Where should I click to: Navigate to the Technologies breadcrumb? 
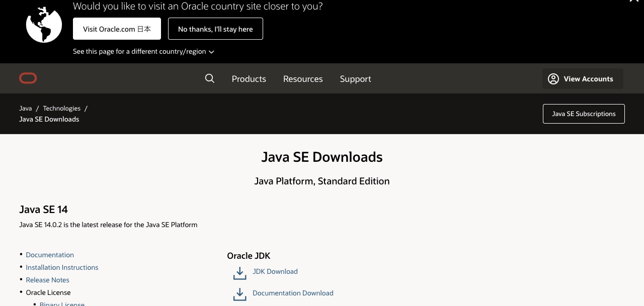point(61,109)
